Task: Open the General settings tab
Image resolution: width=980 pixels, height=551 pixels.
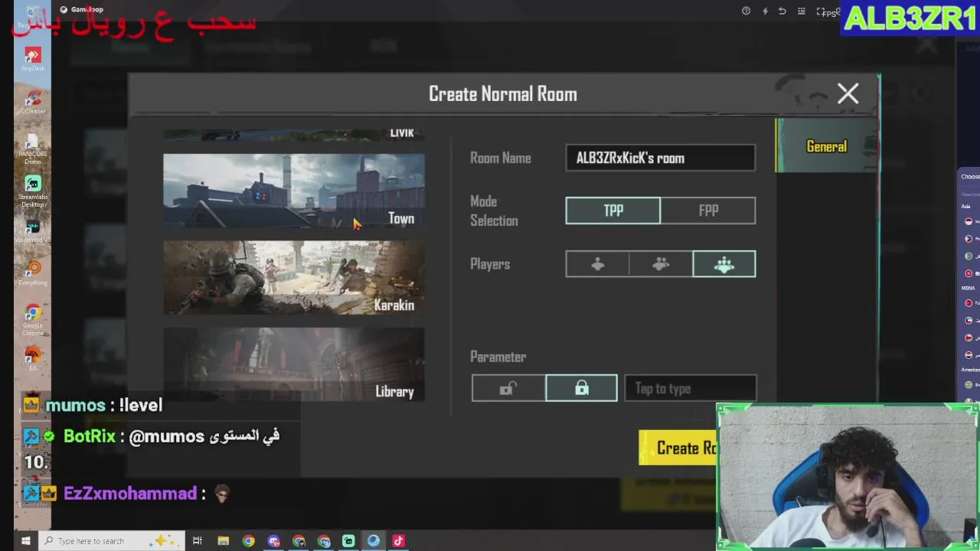Action: [826, 146]
